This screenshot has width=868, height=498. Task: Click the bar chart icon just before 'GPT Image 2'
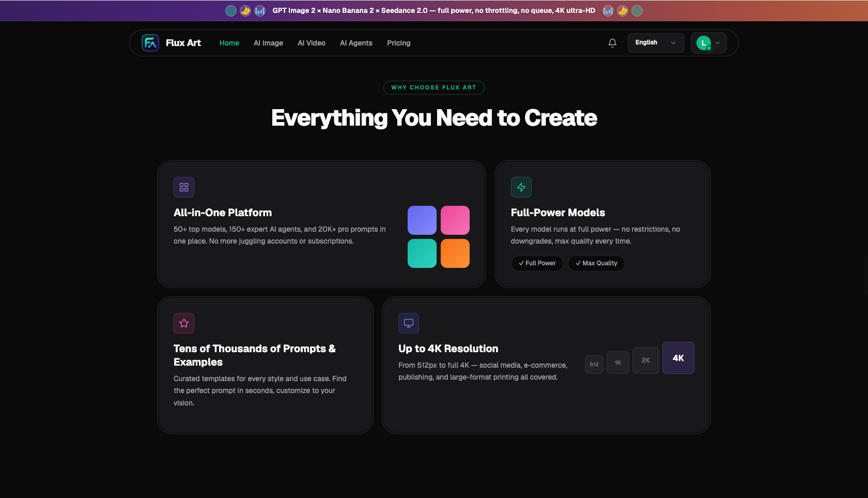click(260, 11)
